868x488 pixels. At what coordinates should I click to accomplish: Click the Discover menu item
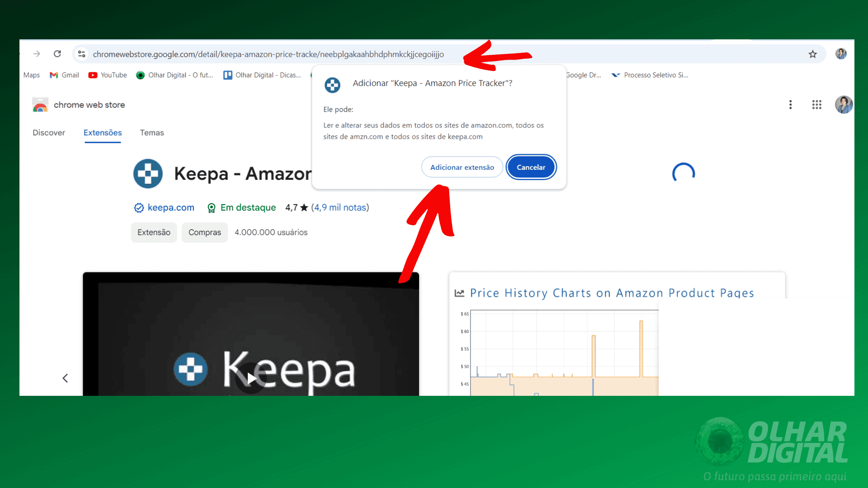[x=49, y=132]
